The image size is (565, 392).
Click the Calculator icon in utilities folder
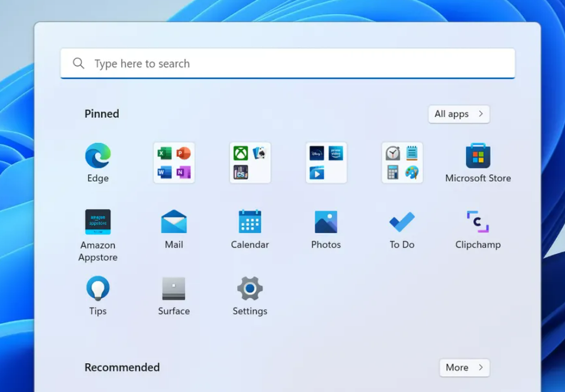coord(393,172)
